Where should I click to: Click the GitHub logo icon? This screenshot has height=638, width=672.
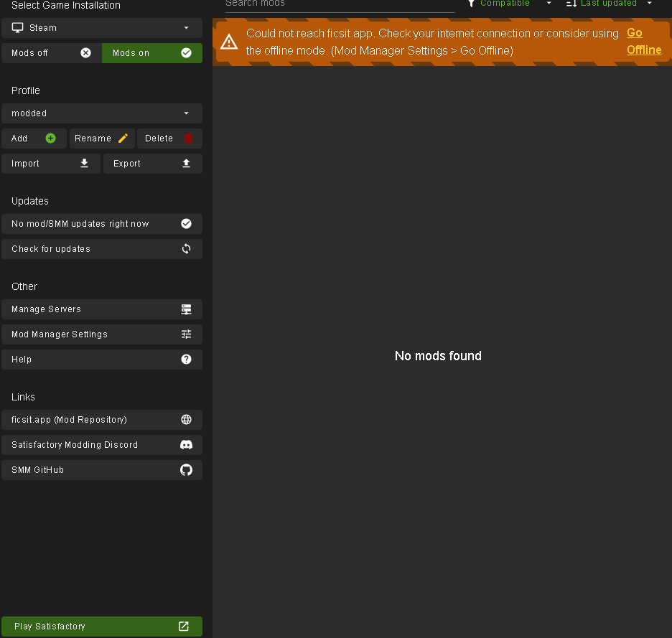(x=186, y=469)
